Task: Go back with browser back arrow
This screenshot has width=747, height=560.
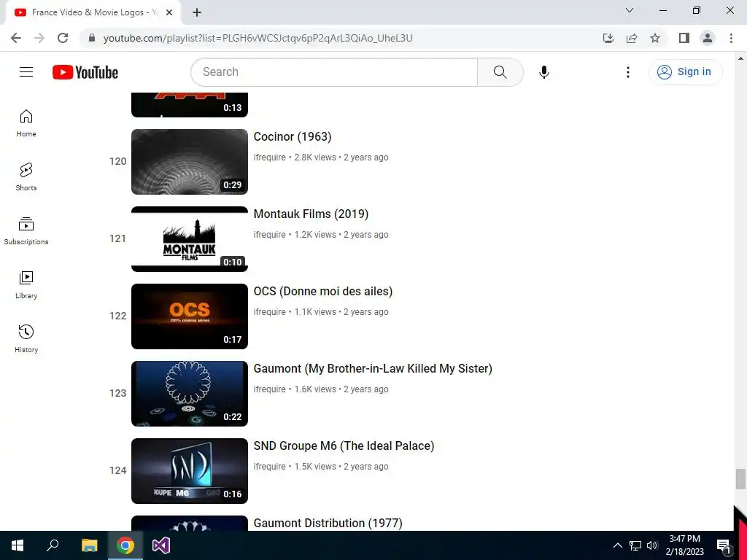Action: [16, 38]
